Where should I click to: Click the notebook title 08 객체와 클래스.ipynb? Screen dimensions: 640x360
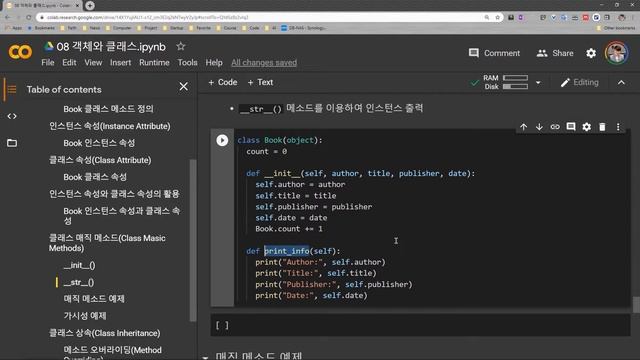point(111,47)
